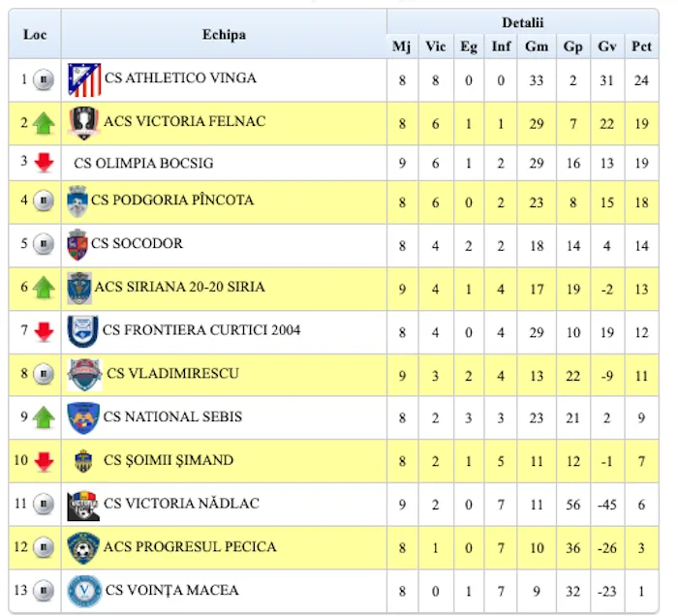Click the CS Voința Macea badge
Image resolution: width=678 pixels, height=616 pixels.
point(83,591)
